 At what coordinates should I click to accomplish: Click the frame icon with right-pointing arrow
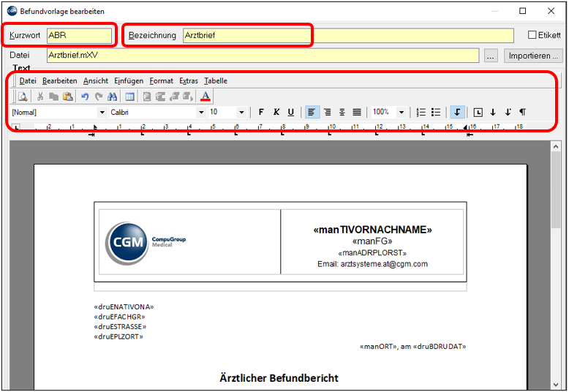coord(188,97)
